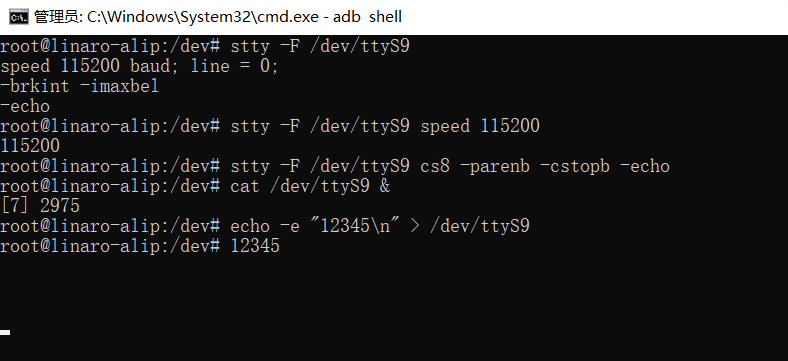Click the standalone '-echo' output line
The image size is (788, 361).
pos(25,106)
